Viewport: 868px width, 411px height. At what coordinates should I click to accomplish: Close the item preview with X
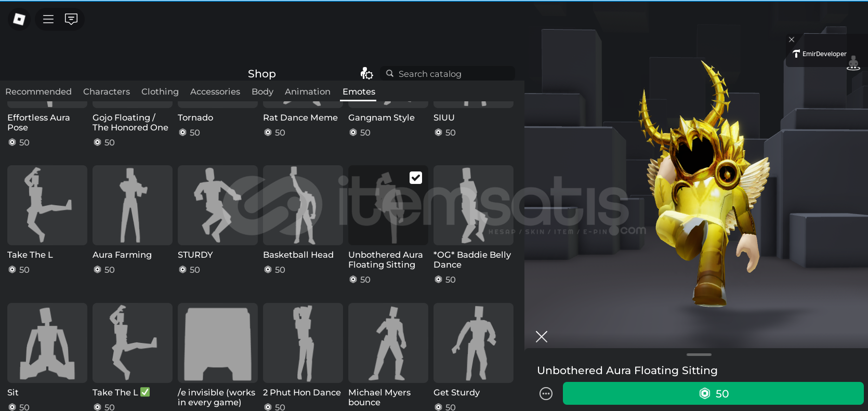542,337
